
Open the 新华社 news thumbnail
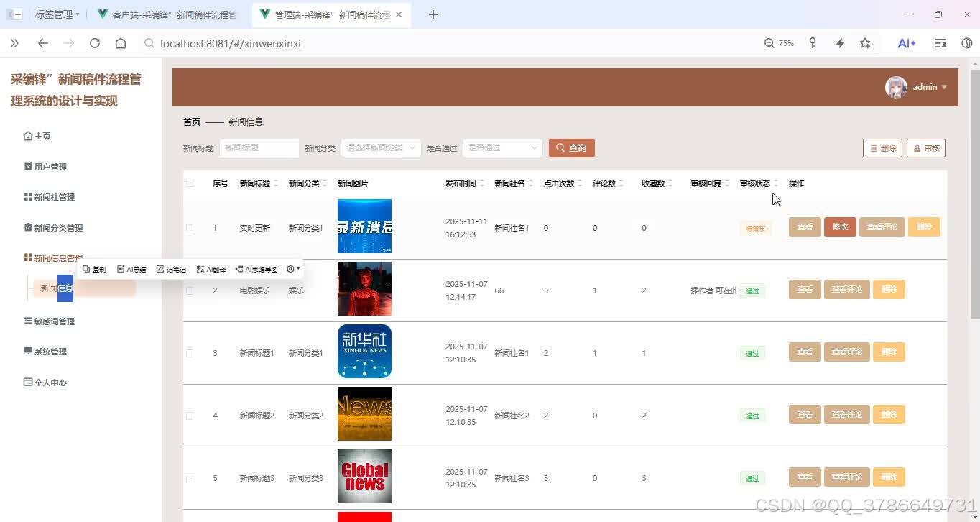(x=364, y=352)
